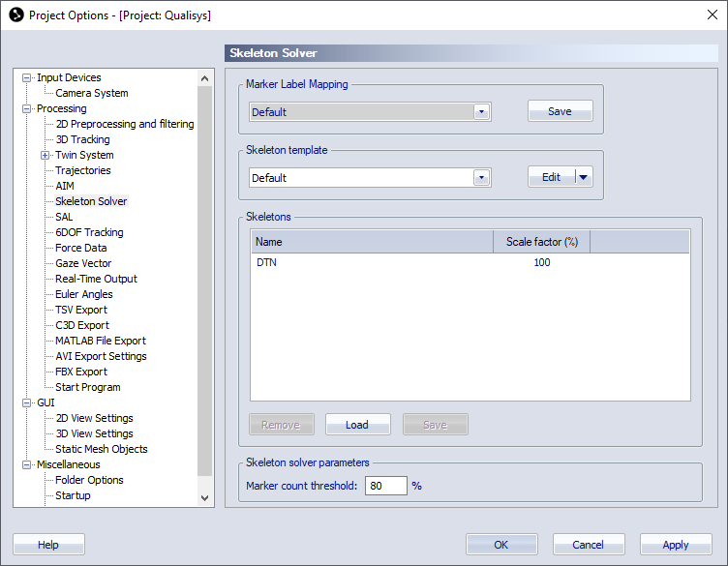728x566 pixels.
Task: Expand the Twin System node
Action: click(45, 156)
